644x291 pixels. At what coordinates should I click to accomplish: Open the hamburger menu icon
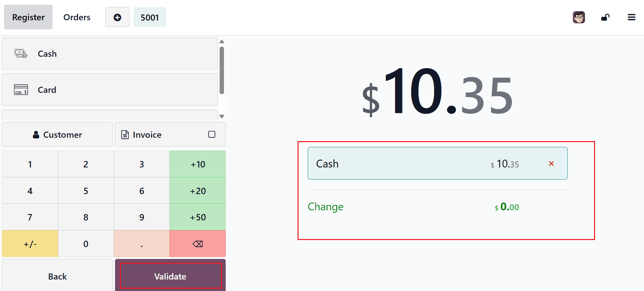point(632,17)
